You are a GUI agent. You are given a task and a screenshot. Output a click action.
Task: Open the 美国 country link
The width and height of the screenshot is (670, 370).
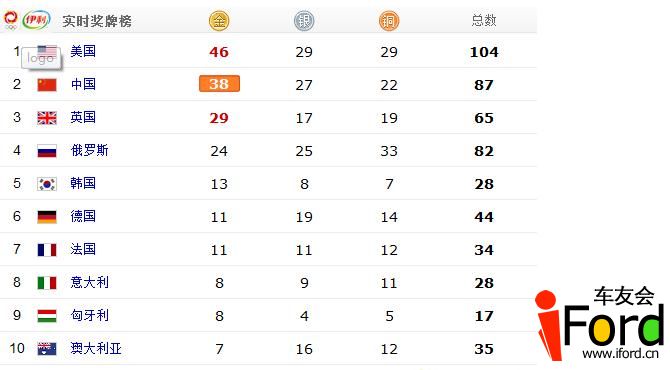(83, 51)
